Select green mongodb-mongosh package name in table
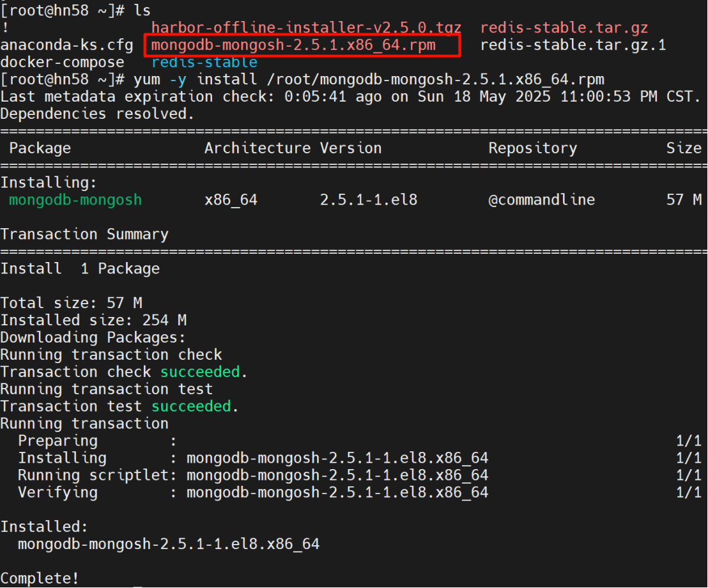The height and width of the screenshot is (588, 708). [x=75, y=200]
